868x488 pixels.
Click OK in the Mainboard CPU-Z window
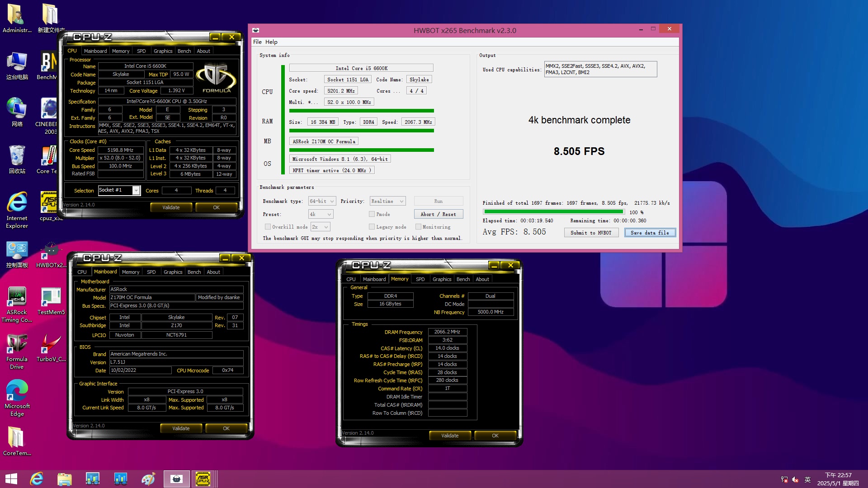pos(226,428)
